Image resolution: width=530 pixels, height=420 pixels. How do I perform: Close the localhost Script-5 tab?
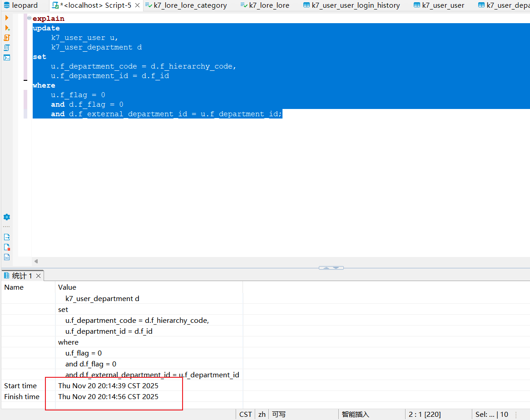pos(137,5)
